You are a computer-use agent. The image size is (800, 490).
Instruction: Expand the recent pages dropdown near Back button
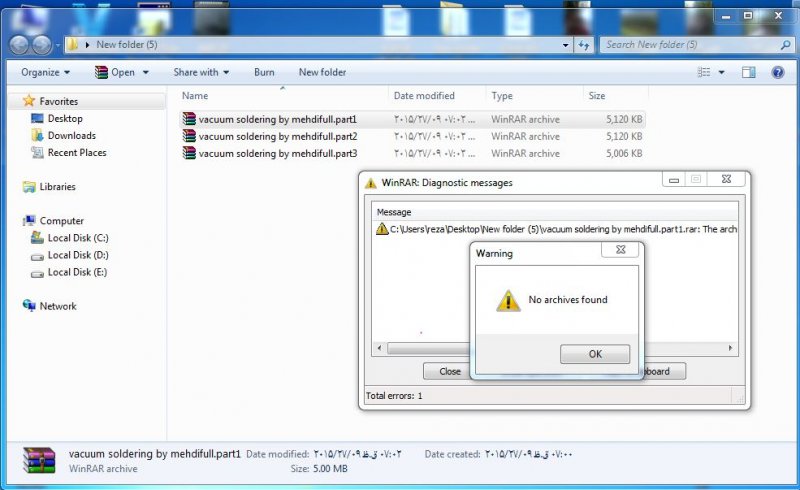point(58,45)
